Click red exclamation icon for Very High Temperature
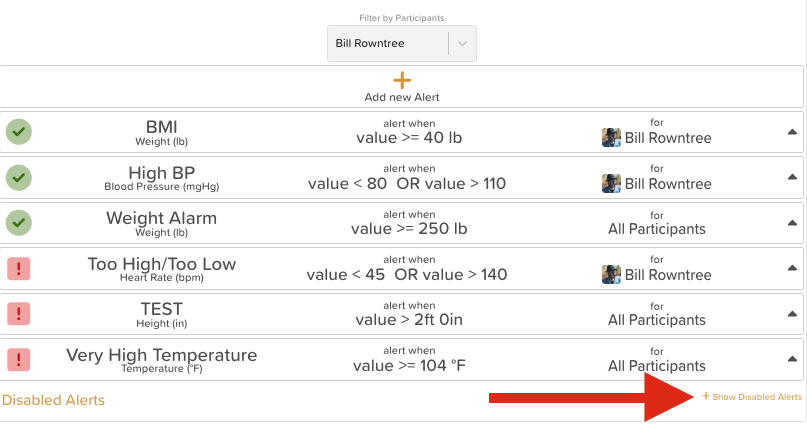The width and height of the screenshot is (807, 426). (x=19, y=359)
